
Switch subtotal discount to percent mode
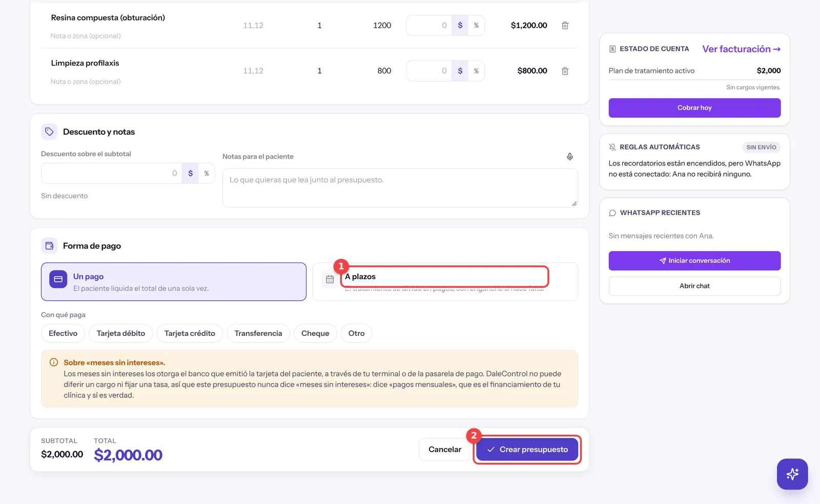coord(207,173)
